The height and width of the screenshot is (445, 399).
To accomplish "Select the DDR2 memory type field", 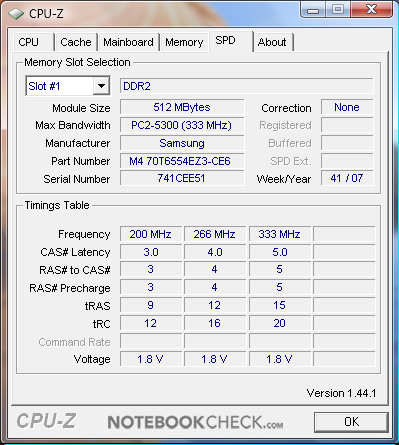I will [x=246, y=86].
